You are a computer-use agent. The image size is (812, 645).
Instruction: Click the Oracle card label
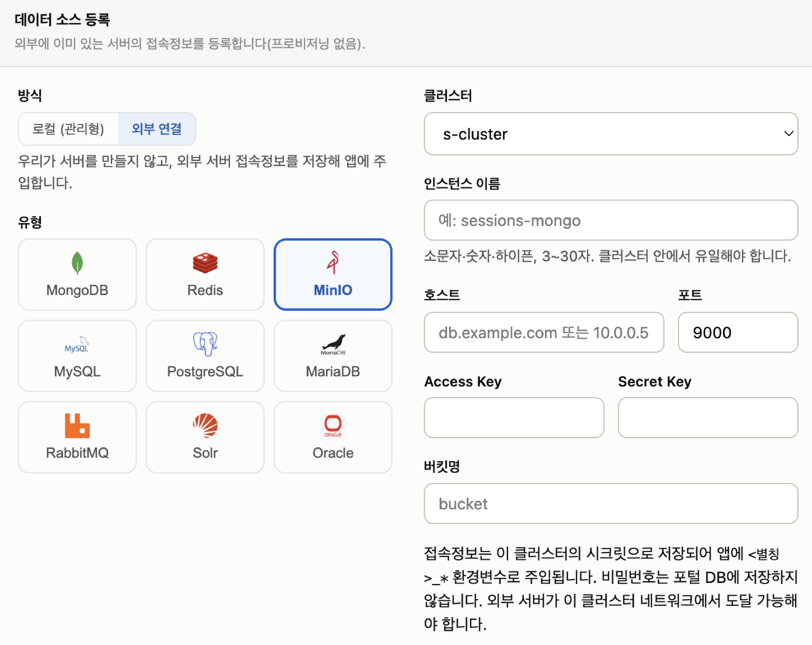tap(333, 453)
